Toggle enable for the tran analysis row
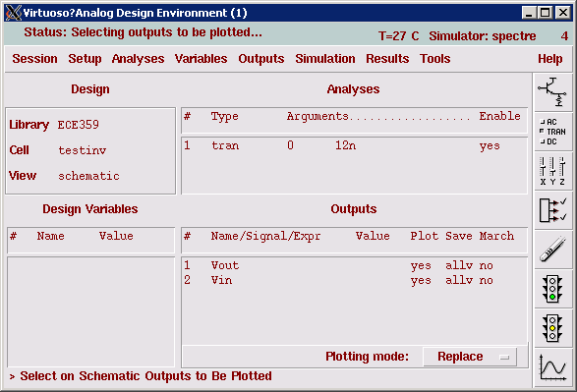Image resolution: width=577 pixels, height=392 pixels. click(490, 146)
